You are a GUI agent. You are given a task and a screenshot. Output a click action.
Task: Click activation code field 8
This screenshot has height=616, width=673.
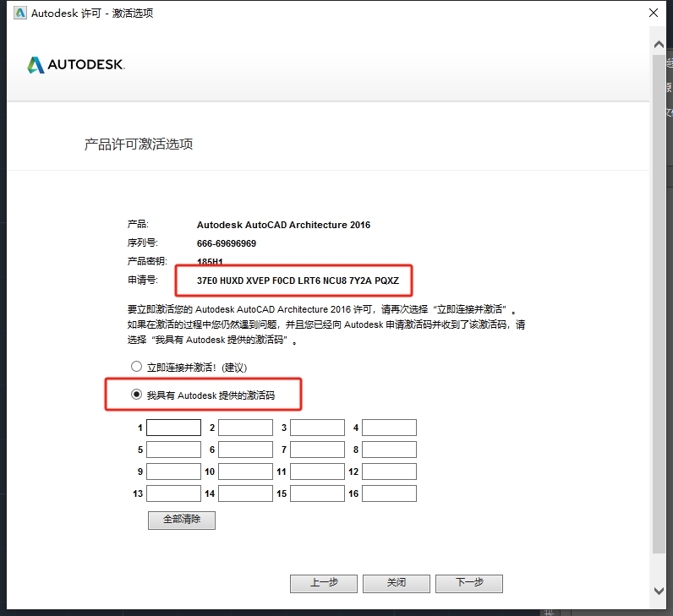(x=389, y=450)
